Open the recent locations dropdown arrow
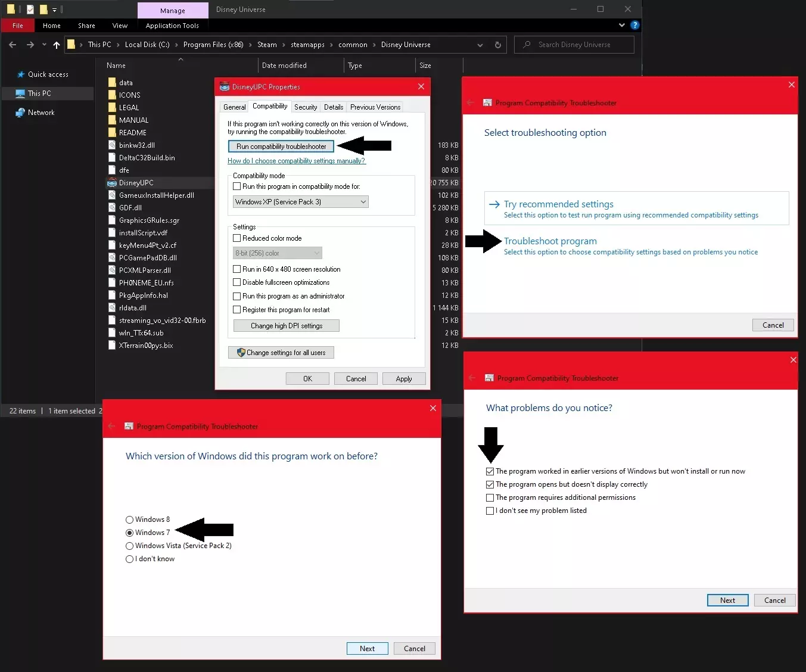The width and height of the screenshot is (806, 672). (x=44, y=45)
